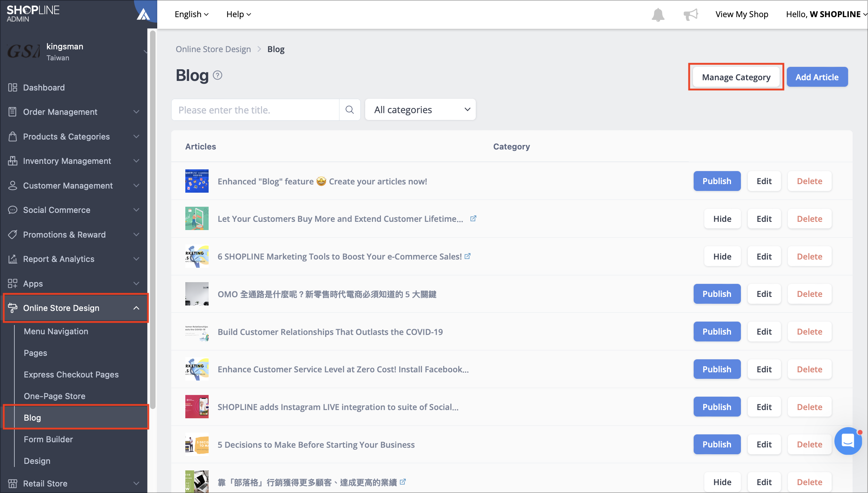
Task: Select Blog in the sidebar
Action: coord(76,418)
